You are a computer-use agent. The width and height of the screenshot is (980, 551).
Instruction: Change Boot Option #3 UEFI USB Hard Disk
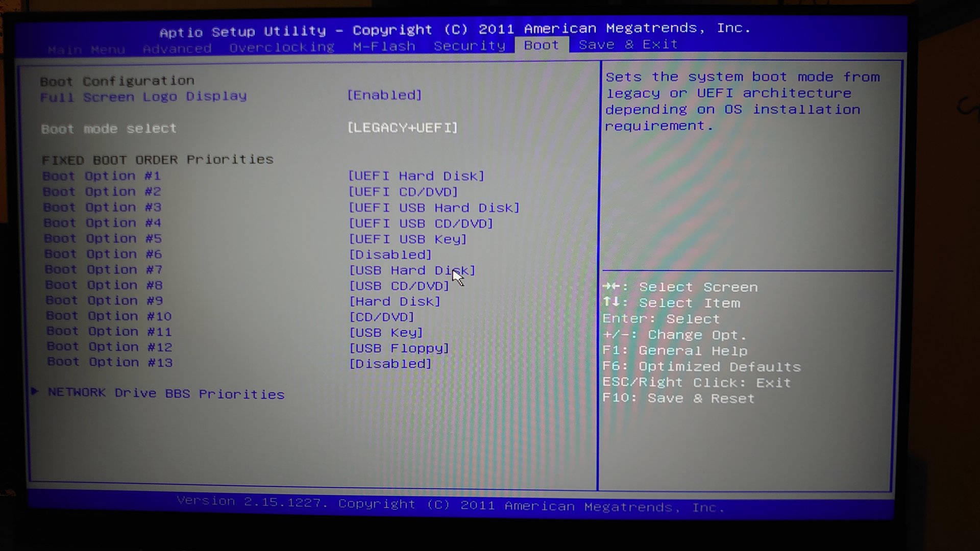[x=434, y=208]
